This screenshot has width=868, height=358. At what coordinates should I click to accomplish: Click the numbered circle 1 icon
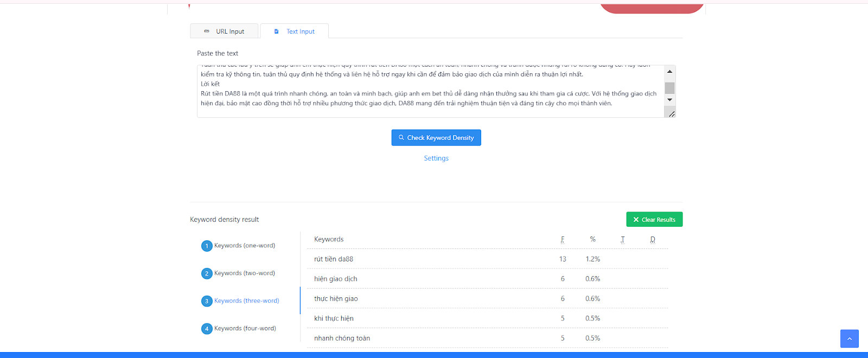click(x=207, y=246)
